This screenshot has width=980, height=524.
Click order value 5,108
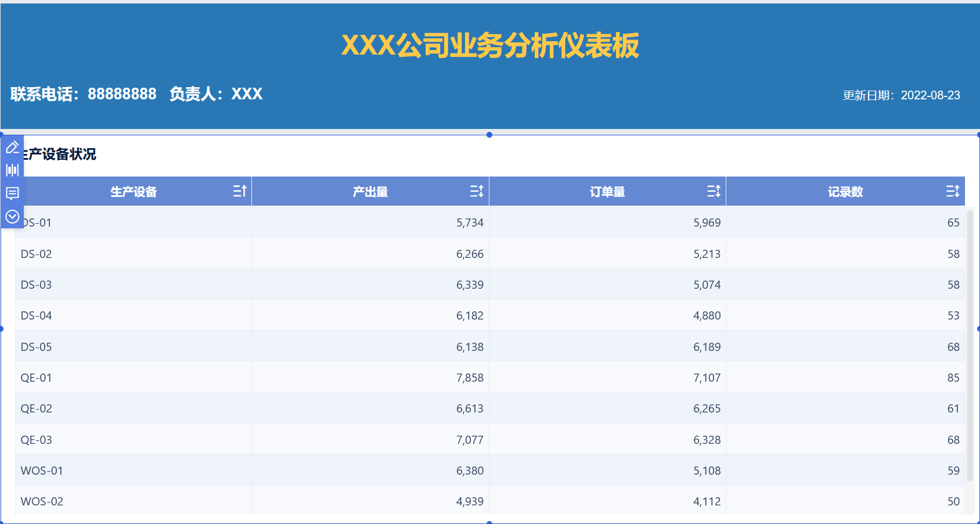point(707,471)
